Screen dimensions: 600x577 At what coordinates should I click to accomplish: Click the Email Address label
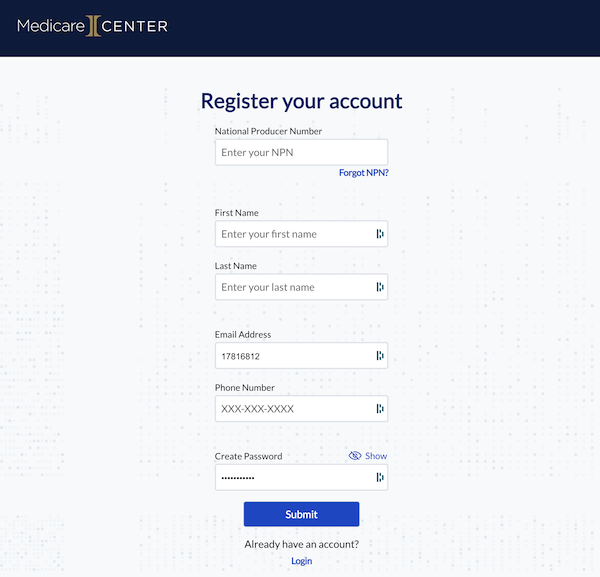243,334
